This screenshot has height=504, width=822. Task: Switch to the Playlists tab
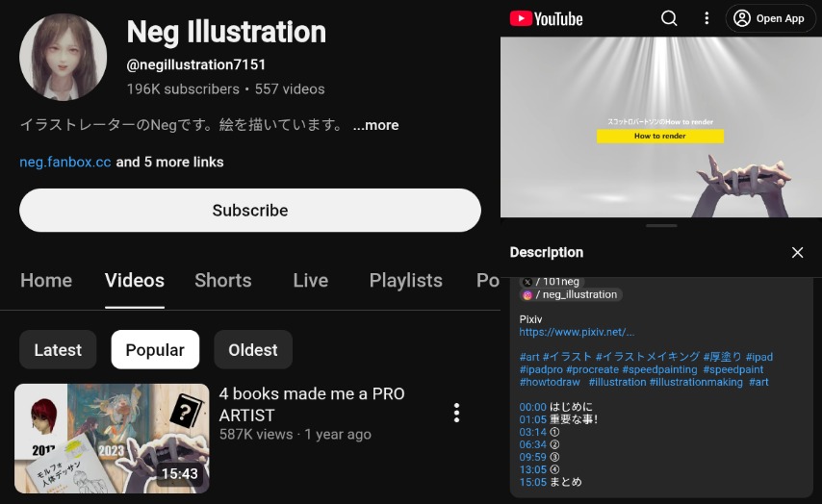click(x=406, y=280)
